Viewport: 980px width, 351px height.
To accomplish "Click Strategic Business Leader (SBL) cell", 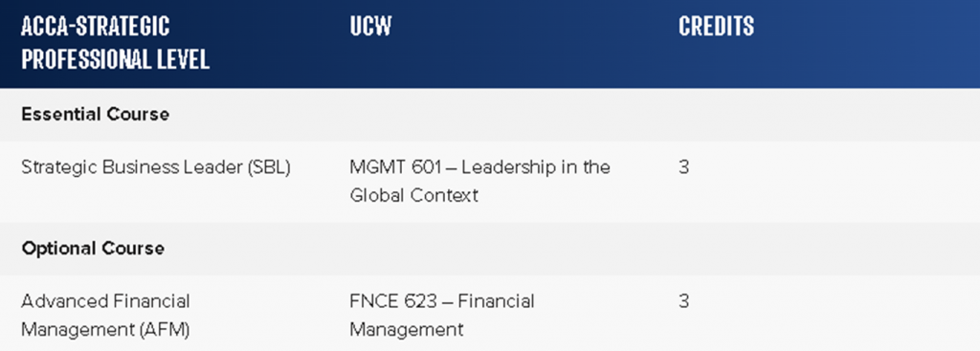I will click(156, 167).
